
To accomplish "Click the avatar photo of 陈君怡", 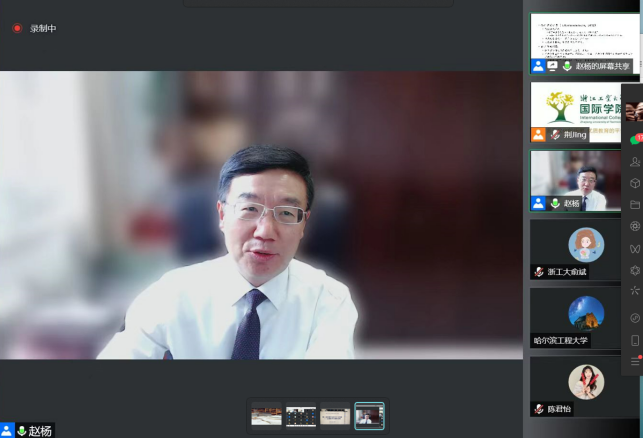I will 586,382.
